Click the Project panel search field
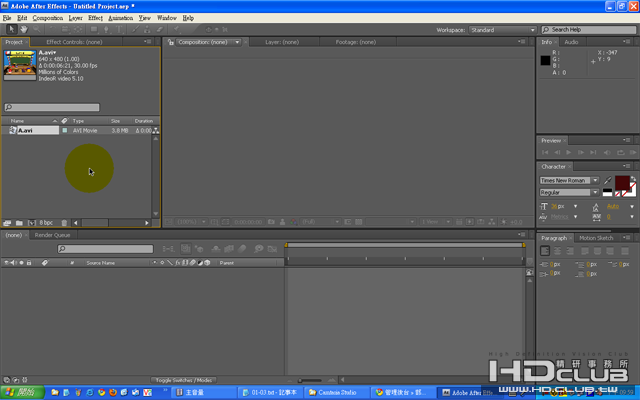The width and height of the screenshot is (640, 400). point(52,107)
